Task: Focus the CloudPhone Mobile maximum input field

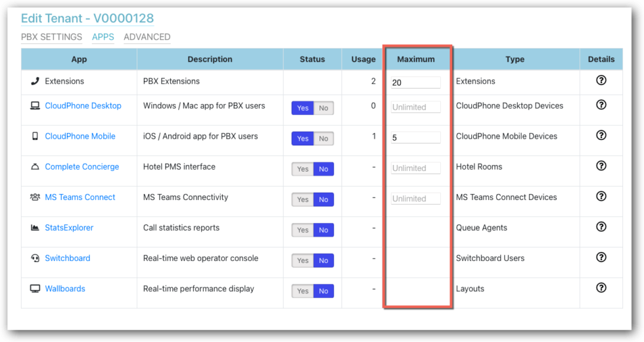Action: pyautogui.click(x=415, y=138)
